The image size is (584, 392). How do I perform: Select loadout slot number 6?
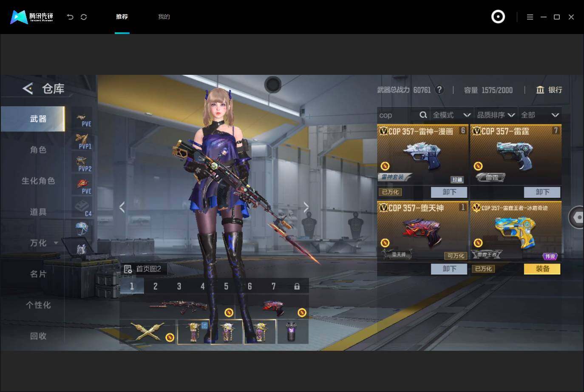click(250, 286)
